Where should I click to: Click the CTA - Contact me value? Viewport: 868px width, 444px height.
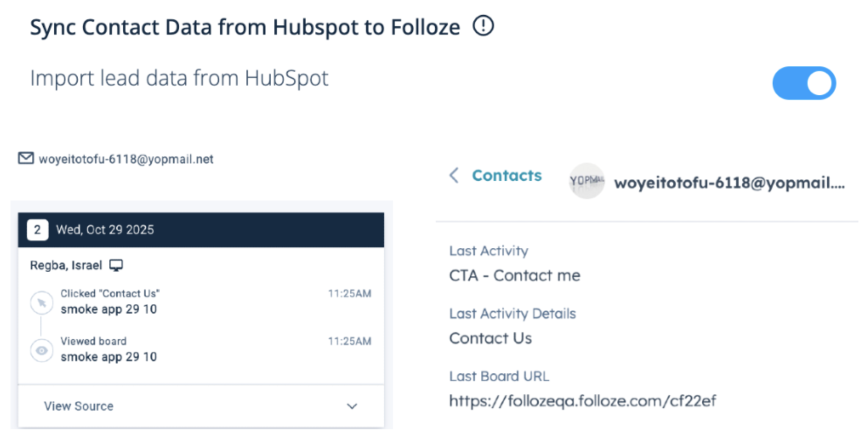coord(514,276)
